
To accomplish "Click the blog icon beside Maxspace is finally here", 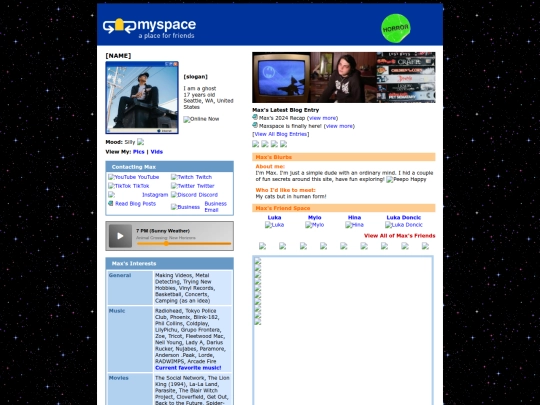I will pos(255,125).
